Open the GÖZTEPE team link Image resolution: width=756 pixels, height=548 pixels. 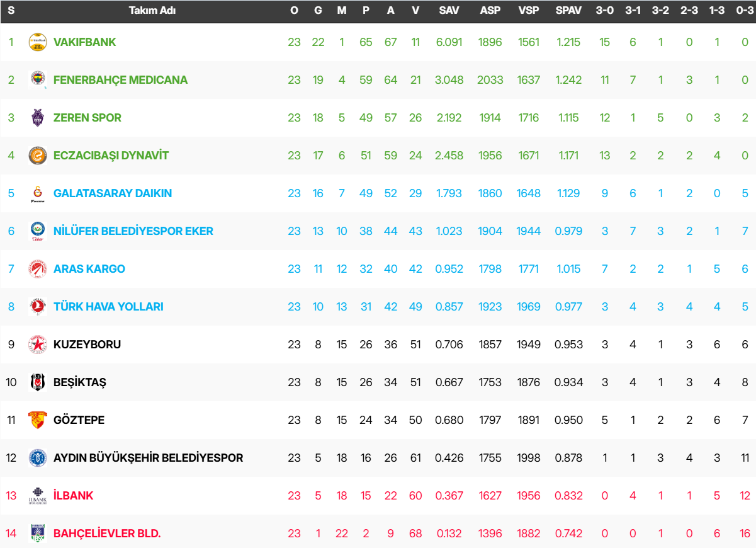79,420
